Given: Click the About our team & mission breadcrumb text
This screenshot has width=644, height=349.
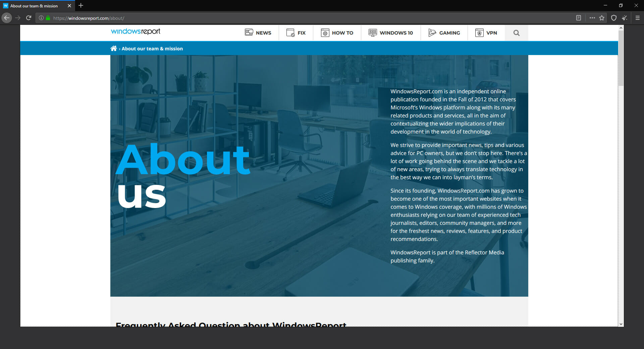Looking at the screenshot, I should [152, 49].
